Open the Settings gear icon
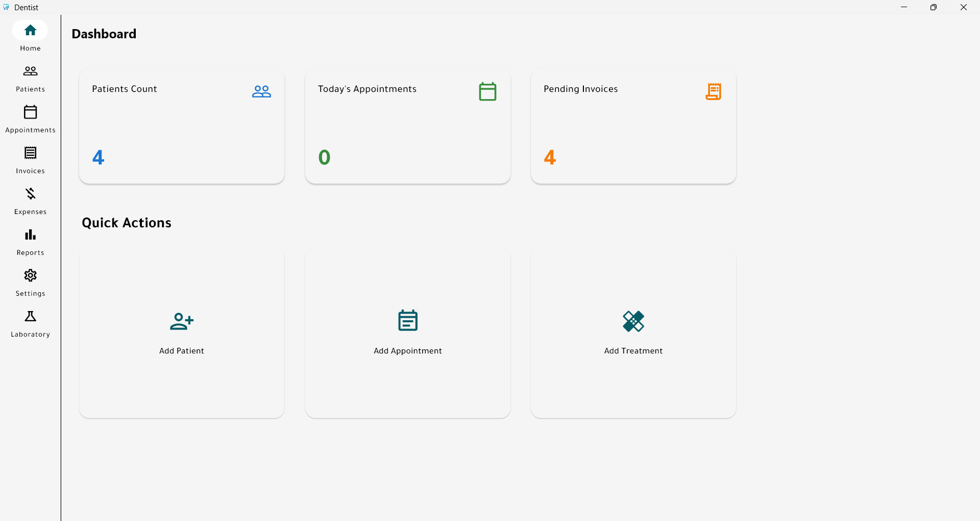Image resolution: width=980 pixels, height=521 pixels. coord(30,275)
